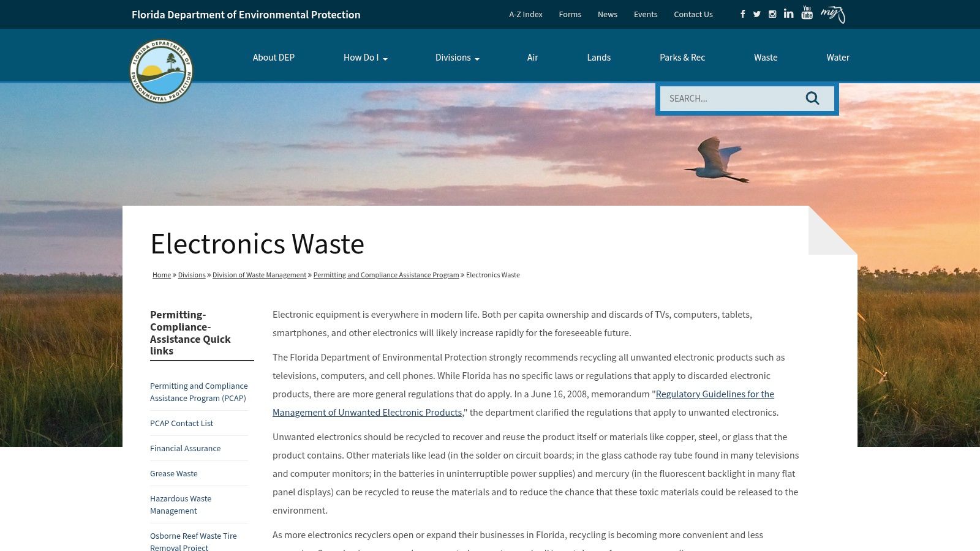Open the Hazardous Waste Management link
The width and height of the screenshot is (980, 551).
[x=181, y=504]
